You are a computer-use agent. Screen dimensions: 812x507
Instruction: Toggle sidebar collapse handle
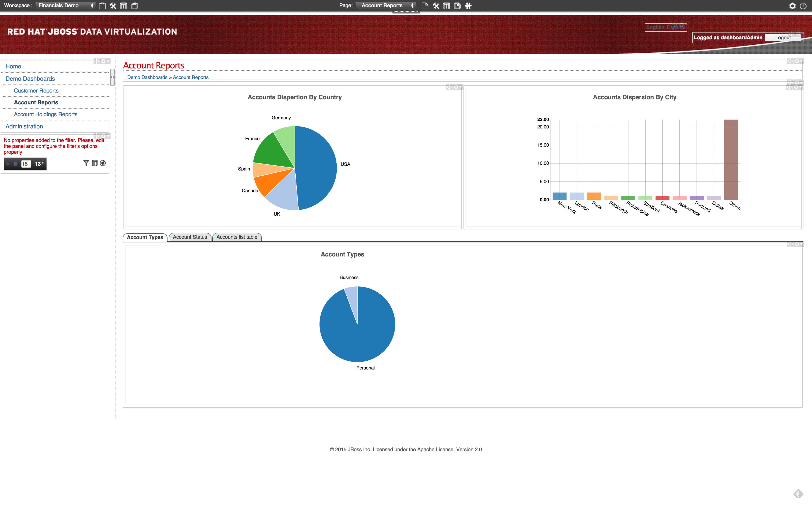pos(112,77)
